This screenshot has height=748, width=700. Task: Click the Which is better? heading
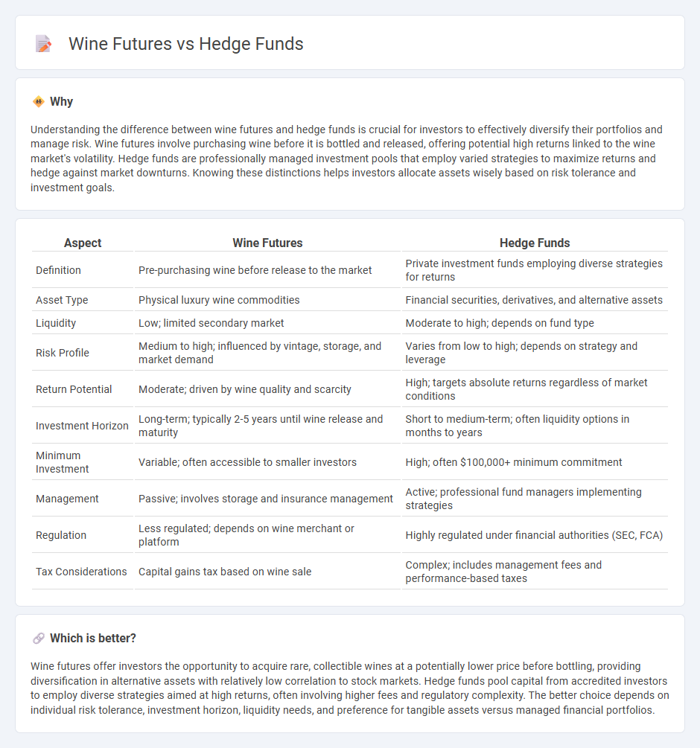click(93, 639)
